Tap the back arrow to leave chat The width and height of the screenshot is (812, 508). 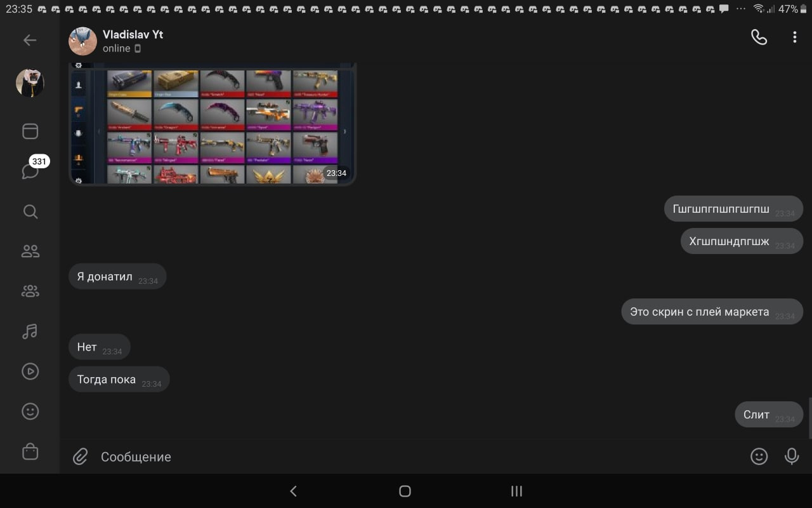point(30,40)
